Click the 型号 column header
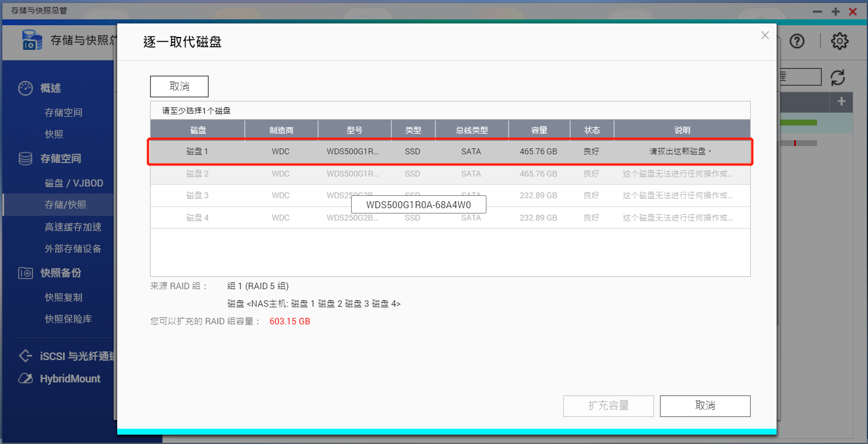The height and width of the screenshot is (444, 868). click(x=355, y=130)
